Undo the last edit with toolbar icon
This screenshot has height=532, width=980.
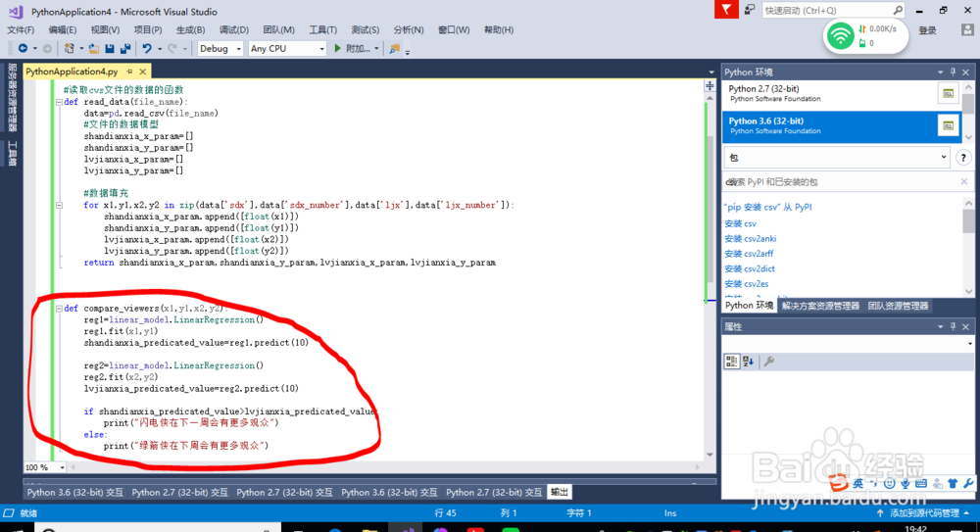point(147,48)
